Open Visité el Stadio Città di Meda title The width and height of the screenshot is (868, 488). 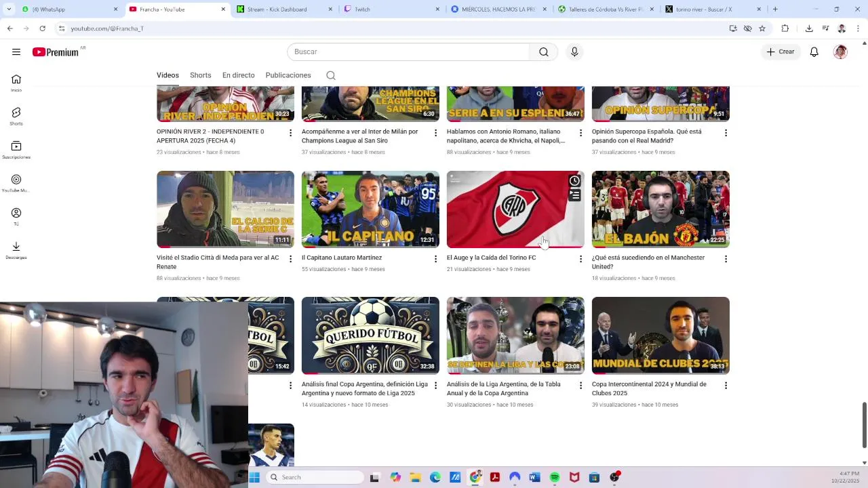point(218,262)
